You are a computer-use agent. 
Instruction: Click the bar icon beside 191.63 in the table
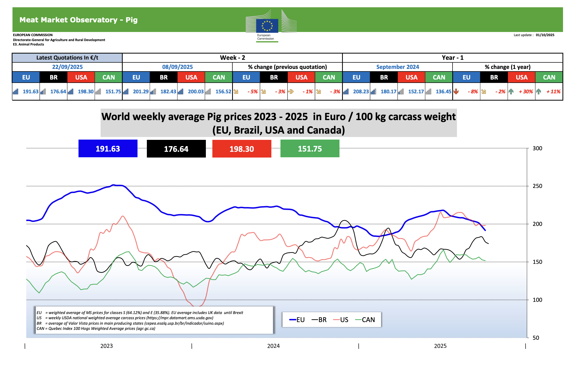point(16,92)
